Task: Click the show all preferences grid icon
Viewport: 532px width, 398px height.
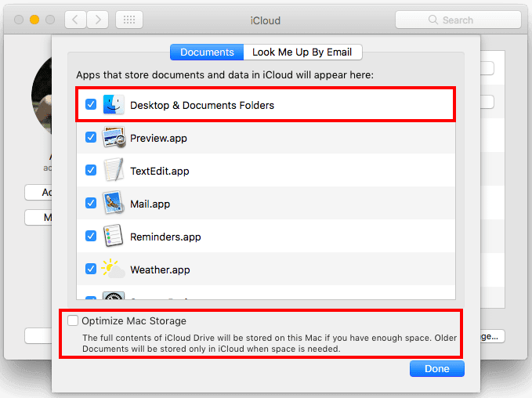Action: tap(128, 20)
